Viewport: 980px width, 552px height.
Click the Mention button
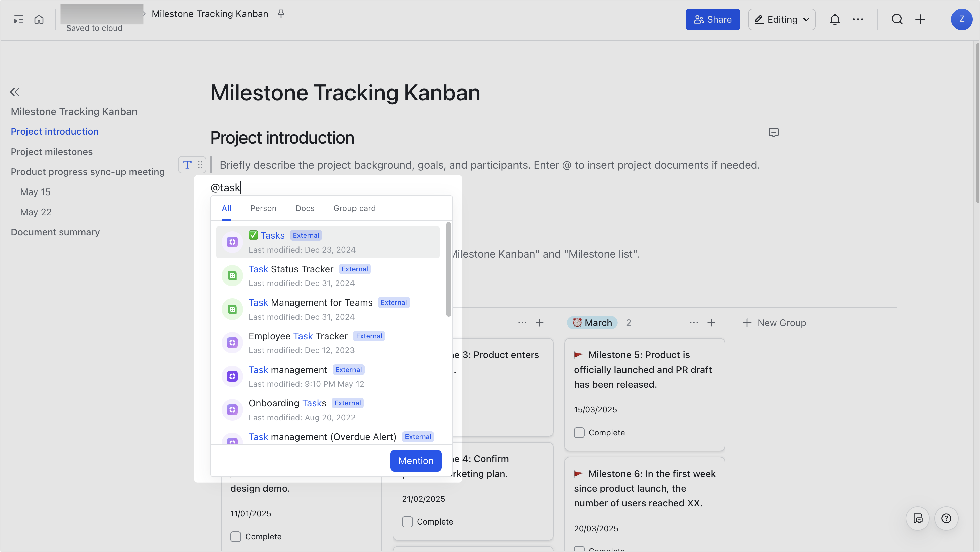[x=416, y=461]
